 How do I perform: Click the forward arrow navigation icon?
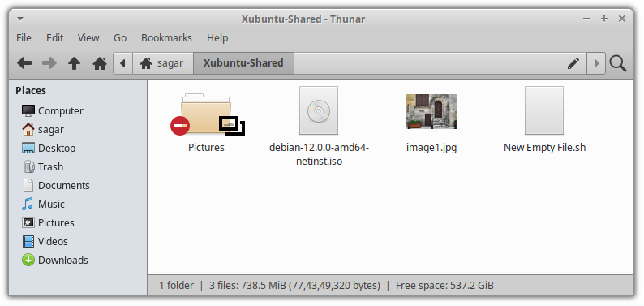click(49, 63)
